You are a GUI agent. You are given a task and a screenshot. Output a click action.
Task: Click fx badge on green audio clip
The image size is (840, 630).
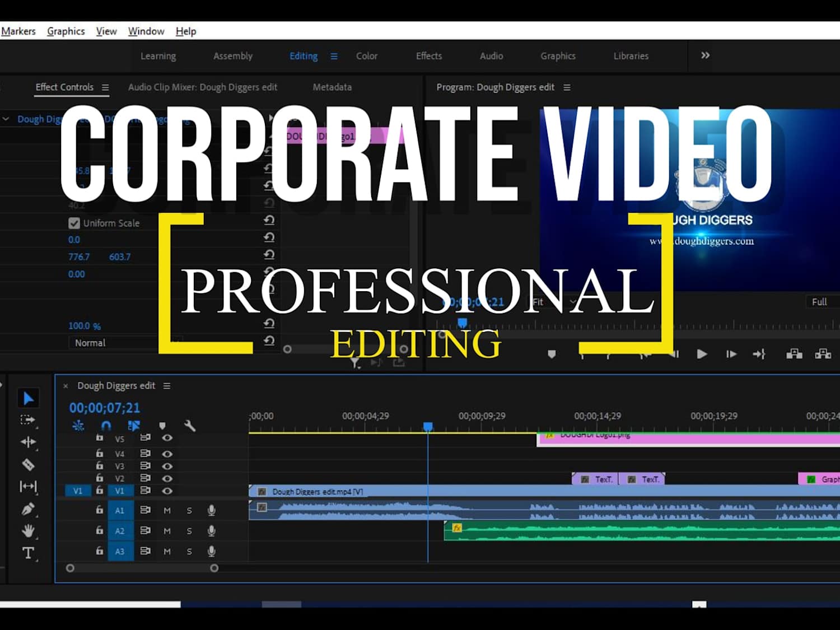click(456, 528)
